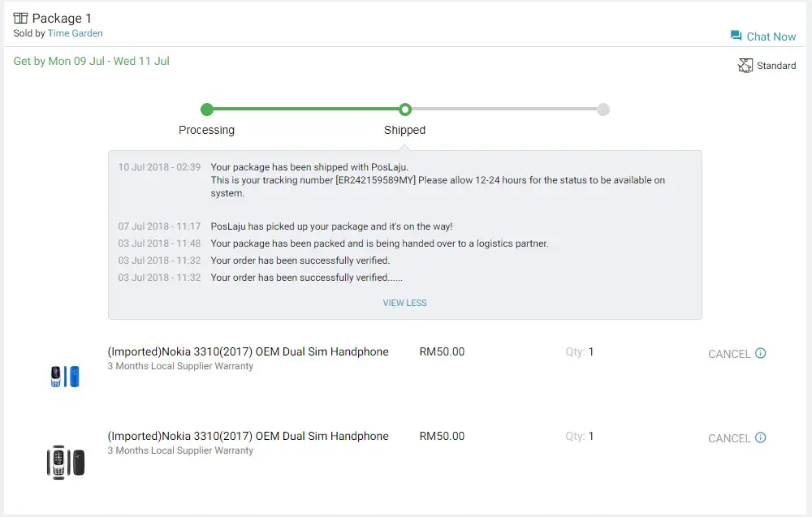Click info icon beside second CANCEL
812x517 pixels.
click(760, 437)
